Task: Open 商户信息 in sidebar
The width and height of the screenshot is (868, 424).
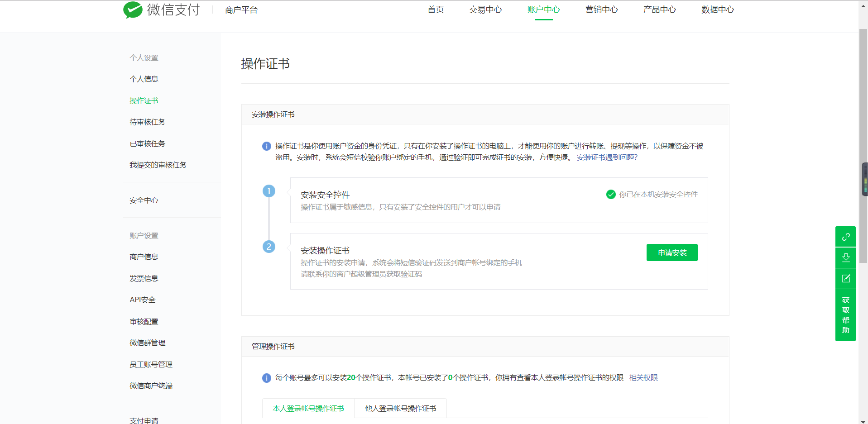Action: 144,257
